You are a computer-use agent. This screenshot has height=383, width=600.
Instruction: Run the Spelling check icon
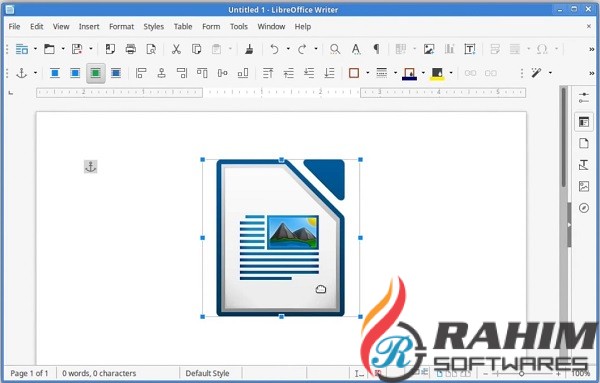[356, 49]
